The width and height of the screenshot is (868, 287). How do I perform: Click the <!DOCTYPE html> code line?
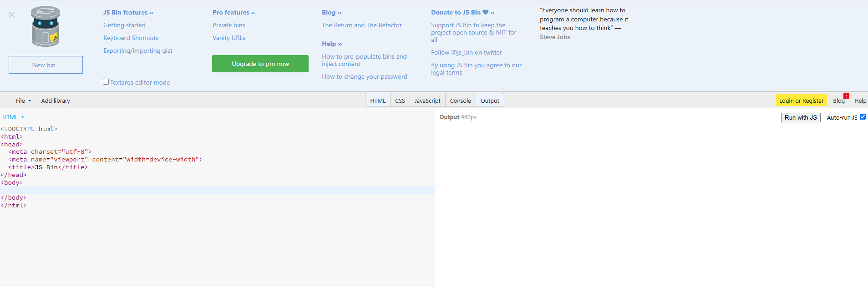(x=29, y=129)
